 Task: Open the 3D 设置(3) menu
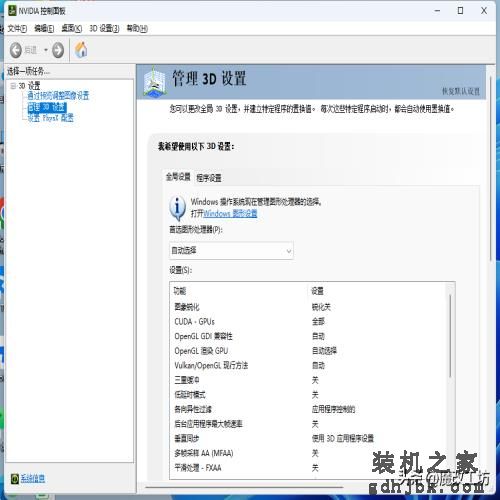[104, 29]
